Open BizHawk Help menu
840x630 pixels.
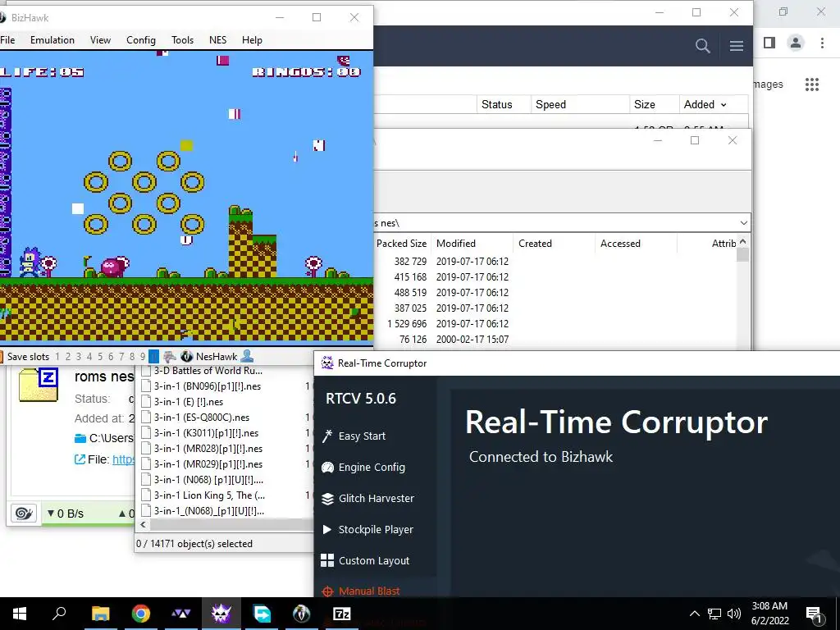[x=252, y=40]
